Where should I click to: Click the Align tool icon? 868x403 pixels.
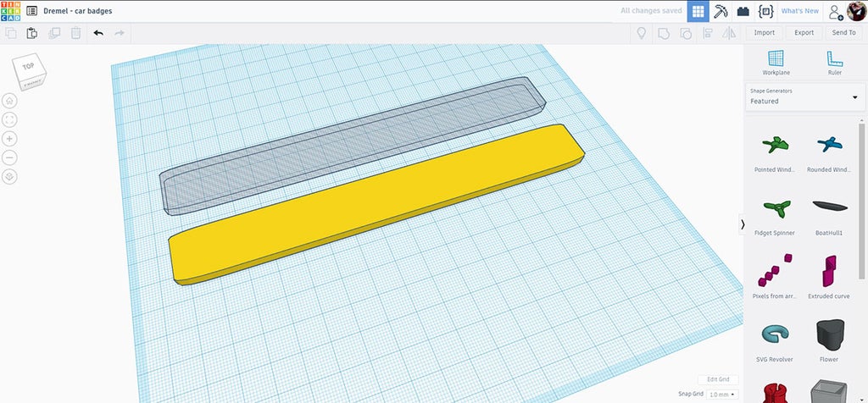click(x=708, y=33)
